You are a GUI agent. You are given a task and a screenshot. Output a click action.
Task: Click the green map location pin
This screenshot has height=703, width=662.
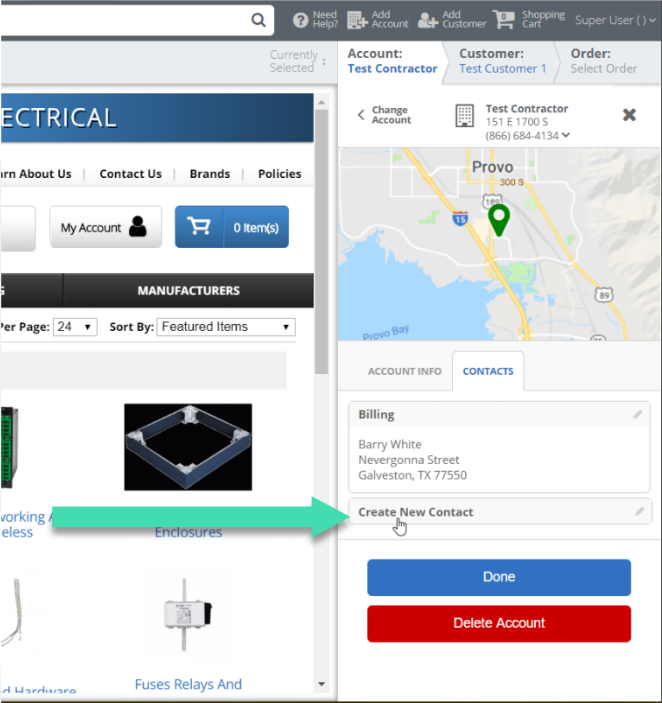coord(498,220)
